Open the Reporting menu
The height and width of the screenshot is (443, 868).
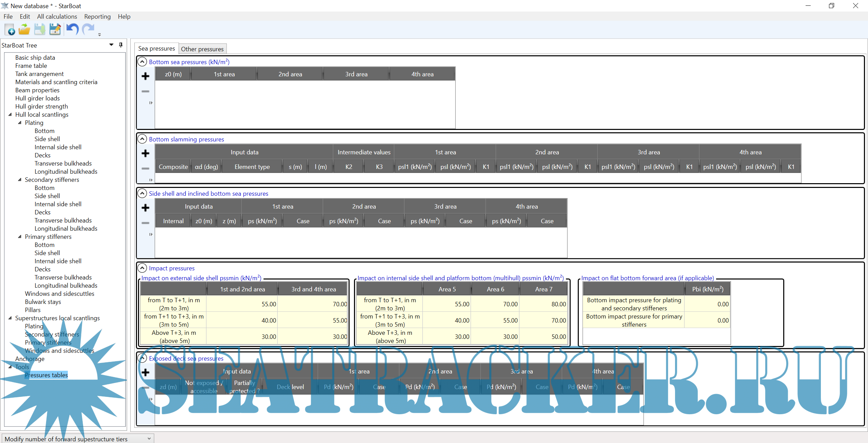[x=97, y=17]
